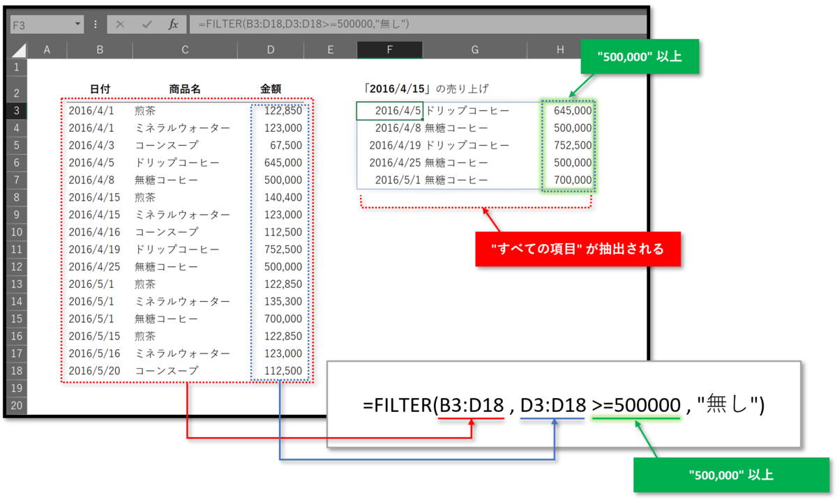Viewport: 837px width, 504px height.
Task: Select row header 3
Action: (x=17, y=110)
